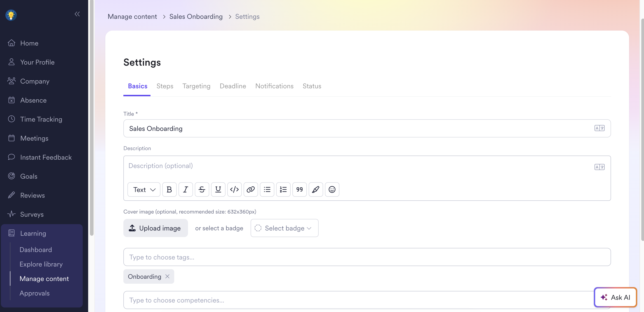
Task: Click the highlighter marker tool
Action: point(316,190)
